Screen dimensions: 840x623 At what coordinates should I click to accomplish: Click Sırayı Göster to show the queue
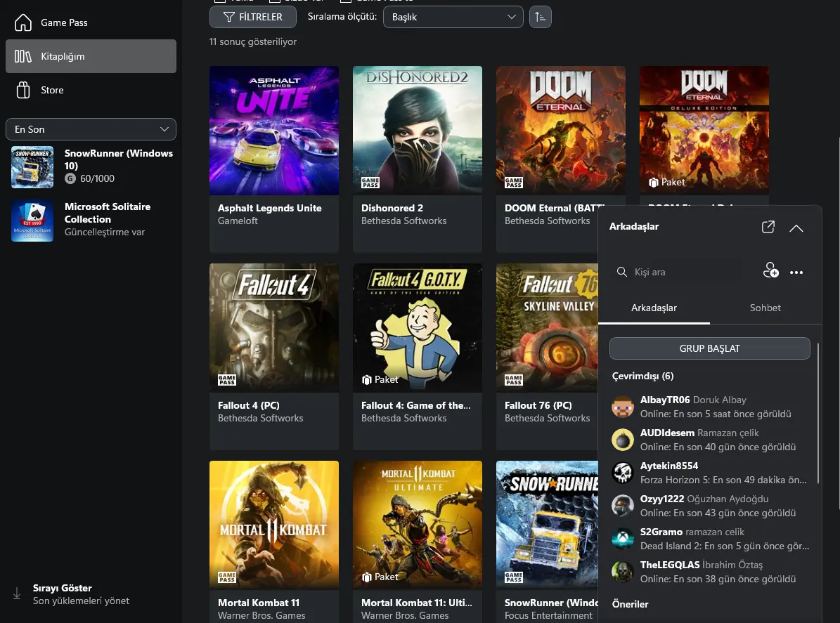pyautogui.click(x=62, y=588)
